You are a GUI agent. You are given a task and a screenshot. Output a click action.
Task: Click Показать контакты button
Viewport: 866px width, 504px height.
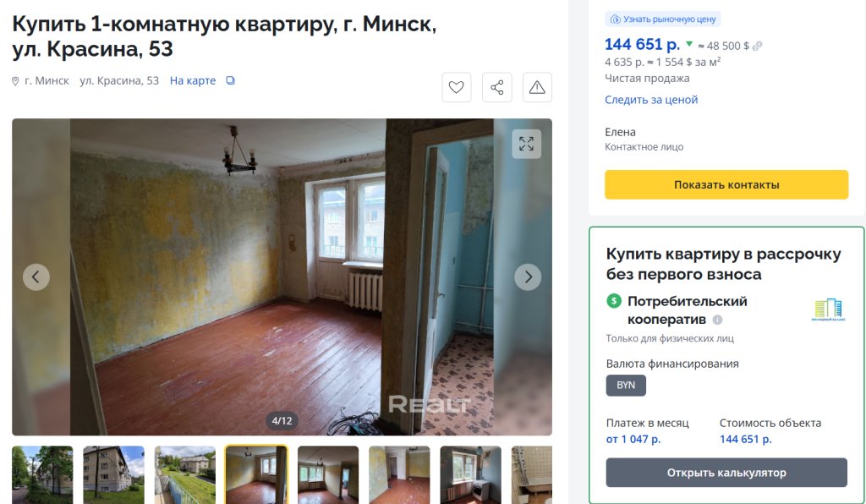point(726,184)
